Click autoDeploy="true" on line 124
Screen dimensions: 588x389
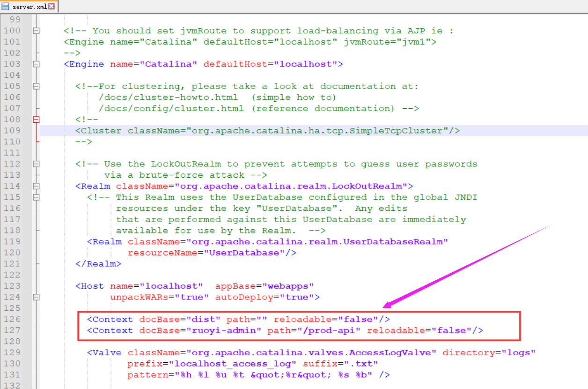265,297
